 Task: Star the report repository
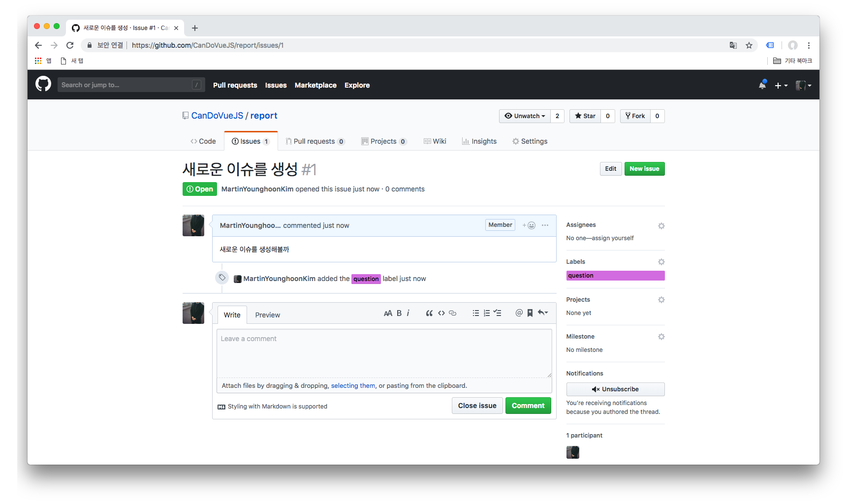585,116
